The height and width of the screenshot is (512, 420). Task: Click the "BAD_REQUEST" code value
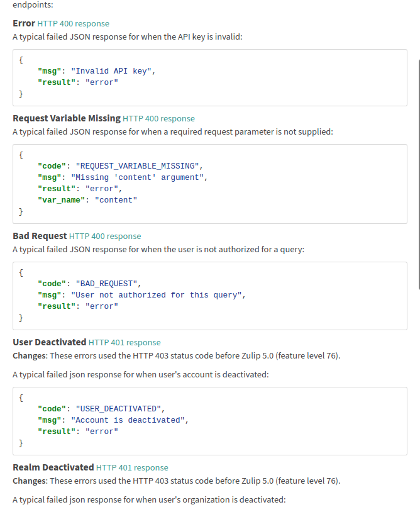tap(106, 284)
